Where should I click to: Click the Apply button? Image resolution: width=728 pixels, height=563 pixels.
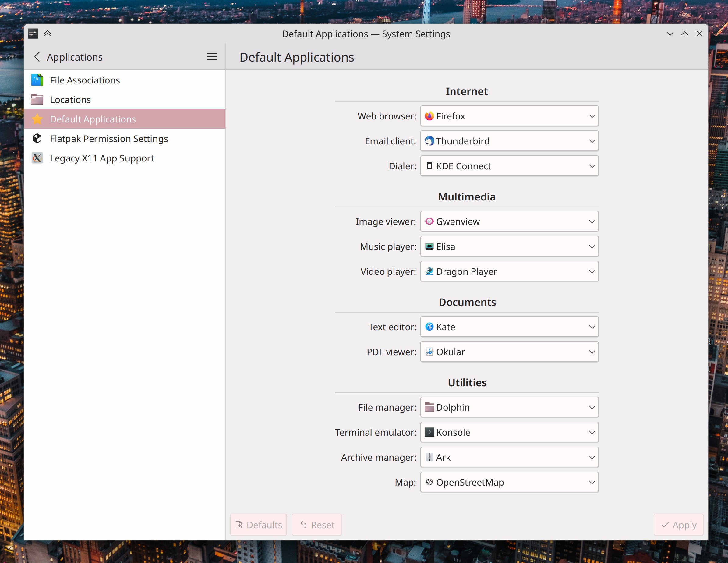(678, 525)
